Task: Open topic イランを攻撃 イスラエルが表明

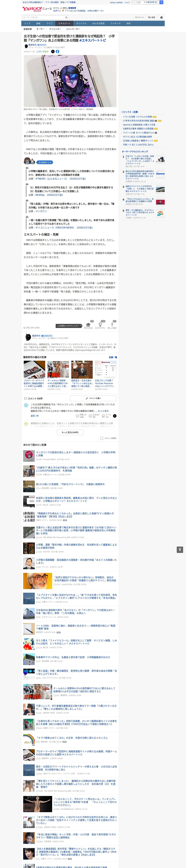Action: point(137,117)
